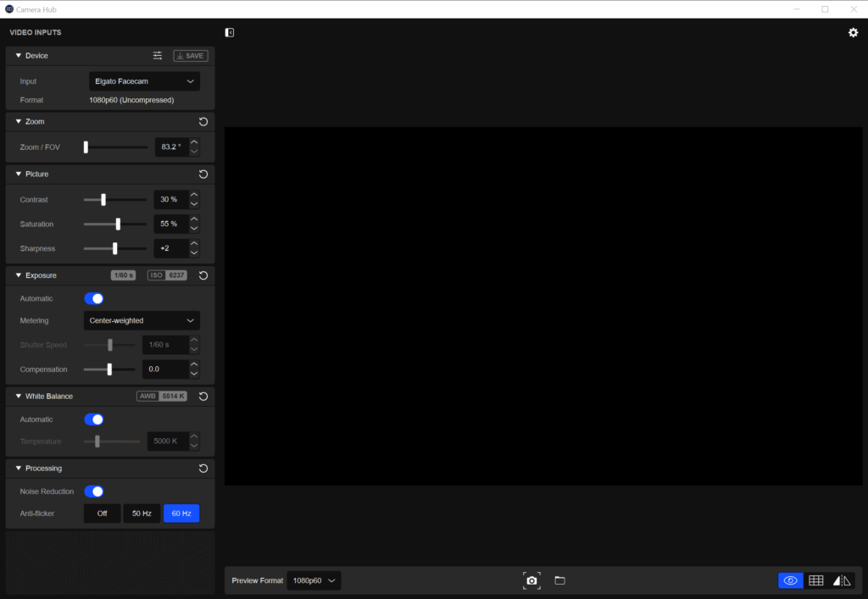Screen dimensions: 868x599
Task: Reset the Processing section
Action: click(x=203, y=469)
